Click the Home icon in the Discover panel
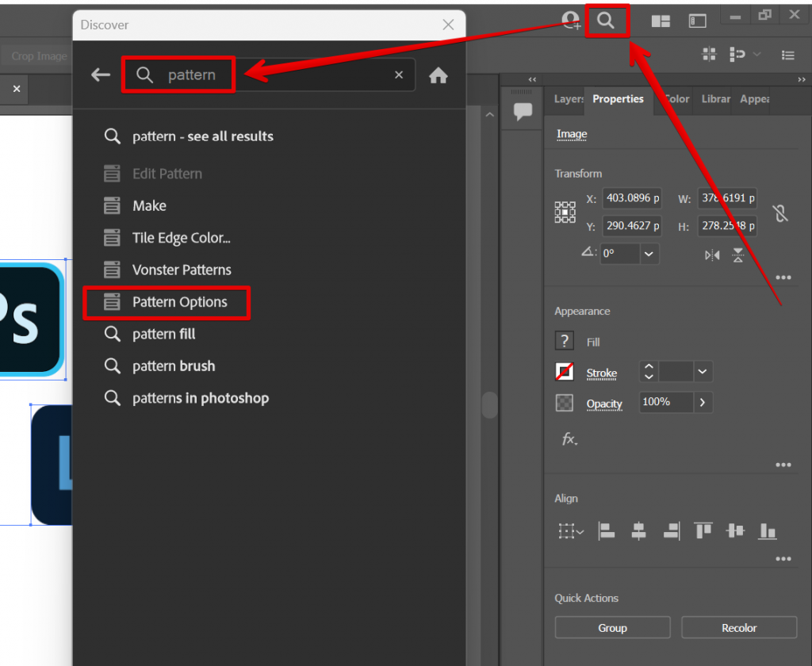 [x=439, y=74]
